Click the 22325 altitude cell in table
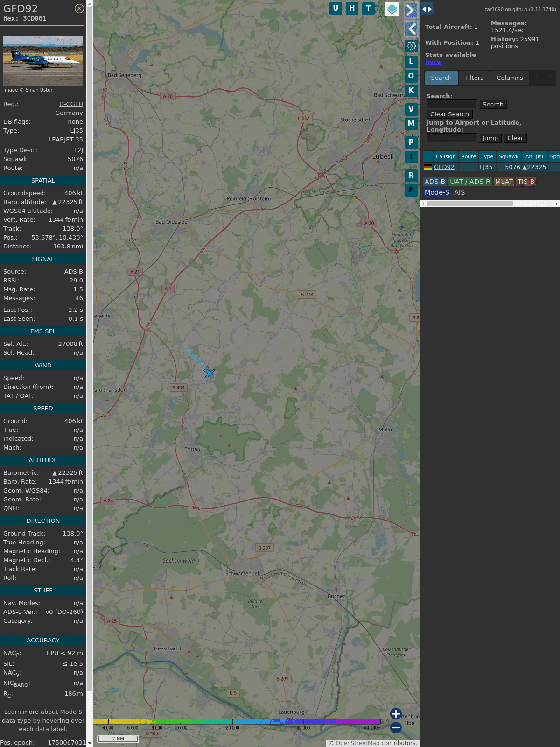560x747 pixels. point(534,167)
